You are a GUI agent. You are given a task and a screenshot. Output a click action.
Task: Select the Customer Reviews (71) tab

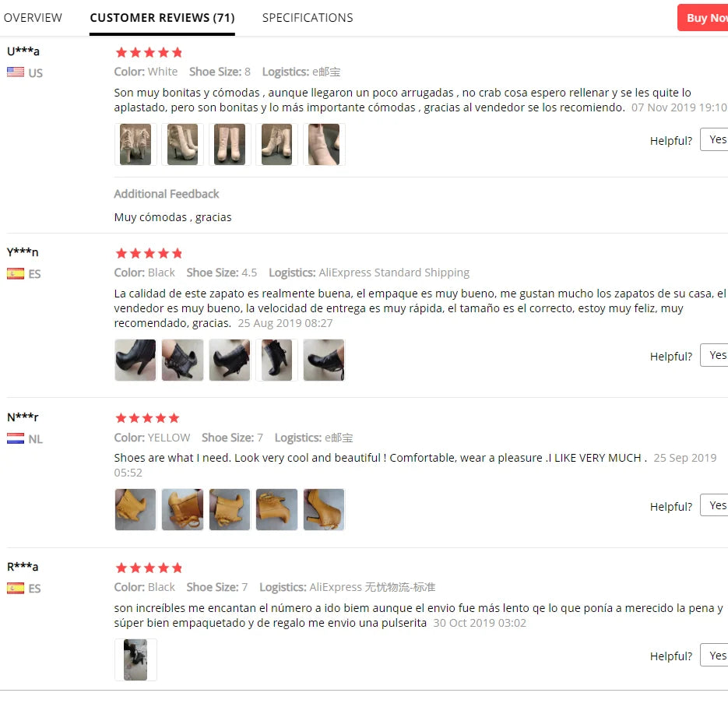(x=162, y=18)
